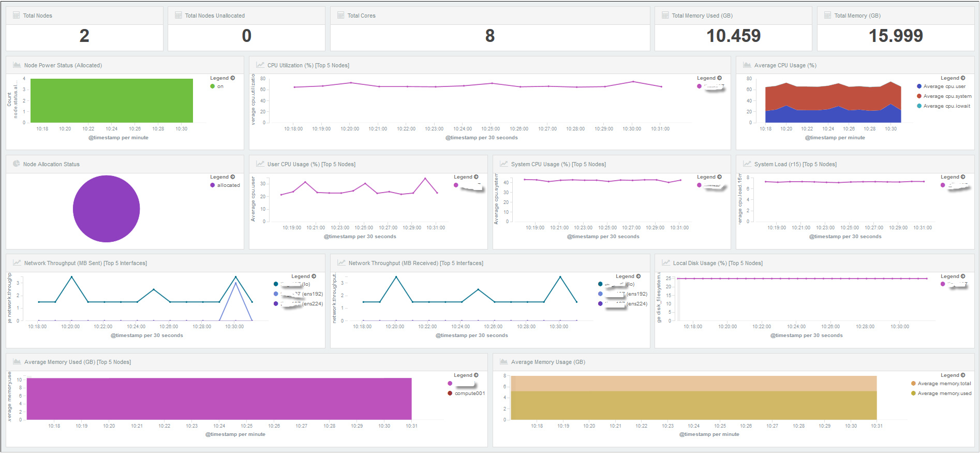This screenshot has height=453, width=980.
Task: Collapse the Legend in Average CPU Usage panel
Action: click(x=963, y=78)
